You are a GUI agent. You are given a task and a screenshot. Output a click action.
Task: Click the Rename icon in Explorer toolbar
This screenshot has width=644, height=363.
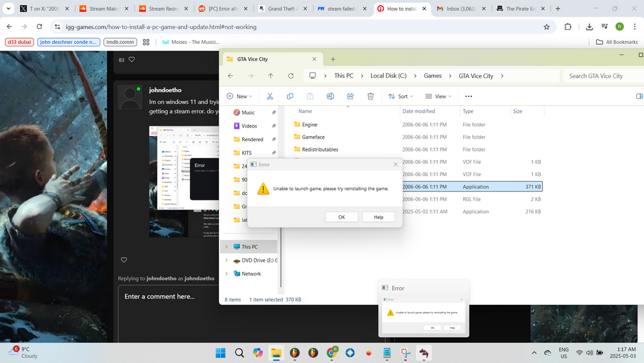(x=330, y=96)
